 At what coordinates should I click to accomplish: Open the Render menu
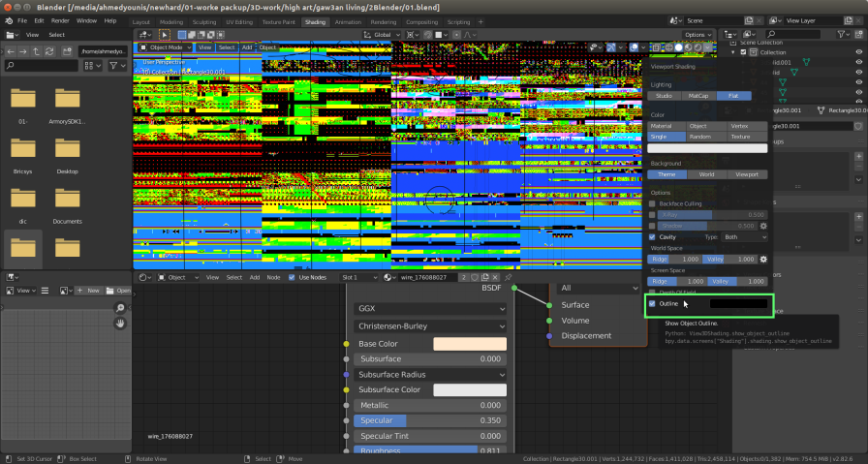pos(60,20)
